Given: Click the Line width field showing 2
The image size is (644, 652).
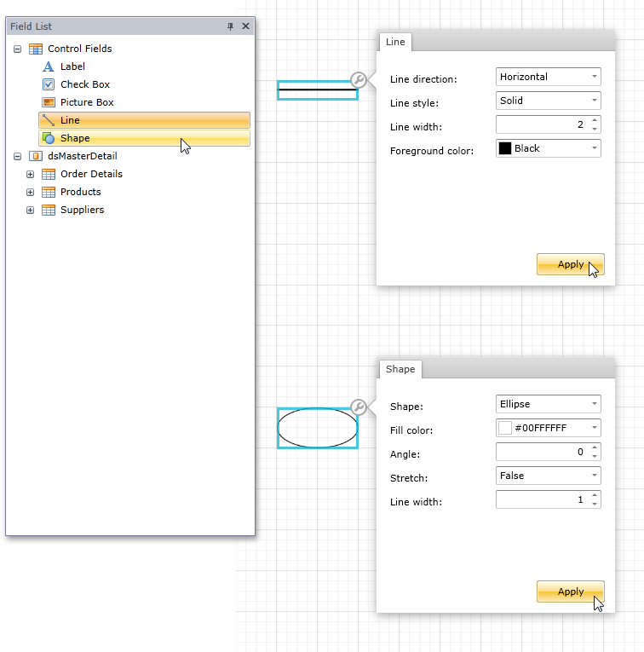Looking at the screenshot, I should (543, 124).
